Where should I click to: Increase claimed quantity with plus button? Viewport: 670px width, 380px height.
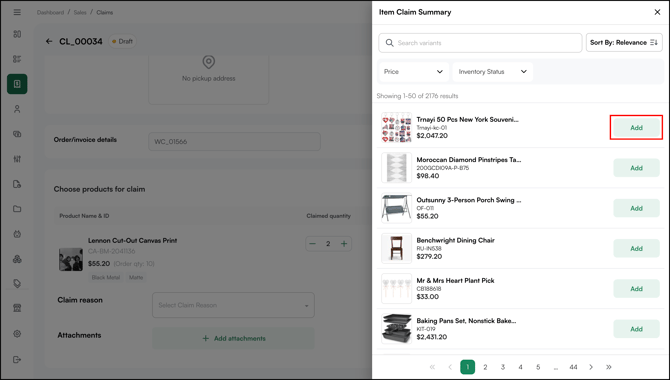(x=344, y=244)
